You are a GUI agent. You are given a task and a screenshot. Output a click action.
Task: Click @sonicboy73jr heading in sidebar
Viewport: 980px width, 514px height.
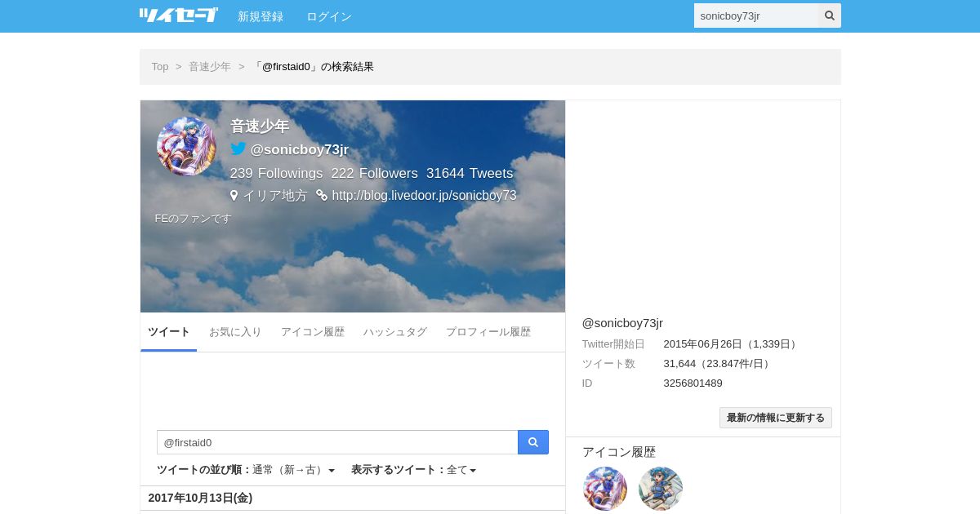click(x=622, y=323)
